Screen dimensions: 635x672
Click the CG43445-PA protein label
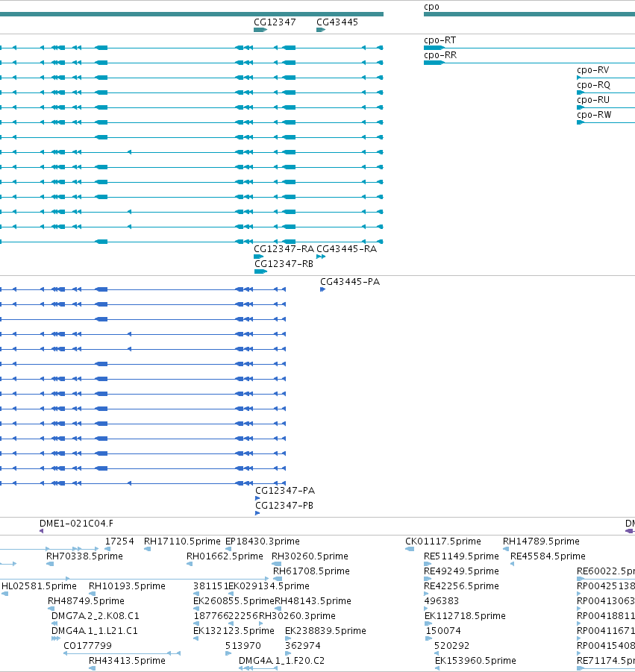pyautogui.click(x=350, y=282)
